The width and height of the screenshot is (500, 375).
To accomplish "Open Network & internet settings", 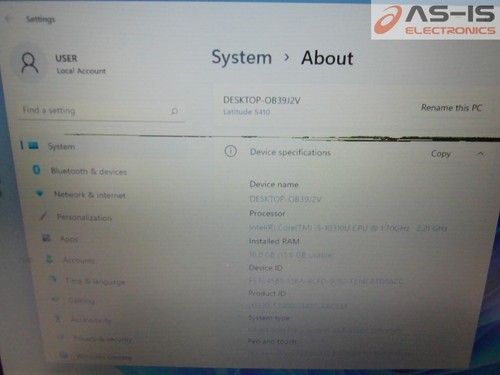I will pos(90,195).
